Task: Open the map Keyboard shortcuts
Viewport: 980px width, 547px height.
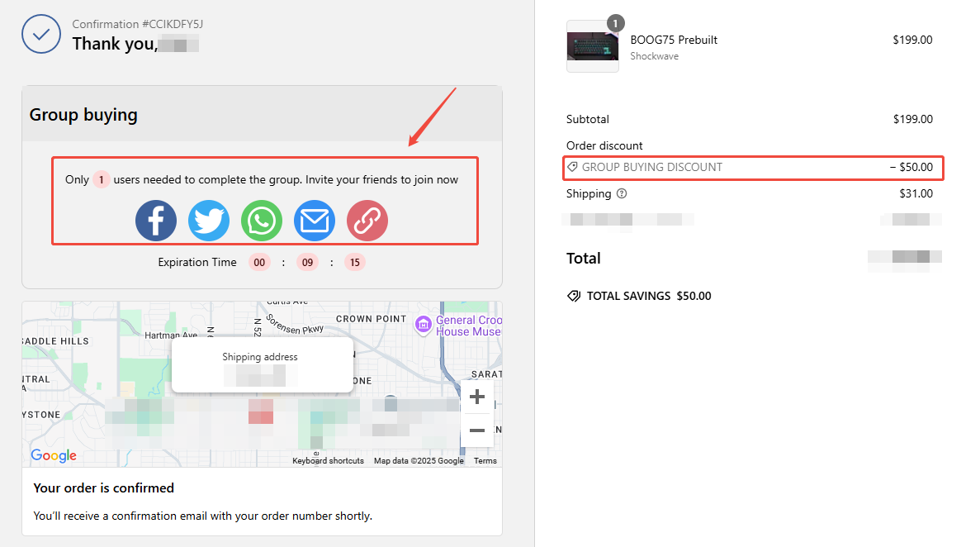Action: coord(328,461)
